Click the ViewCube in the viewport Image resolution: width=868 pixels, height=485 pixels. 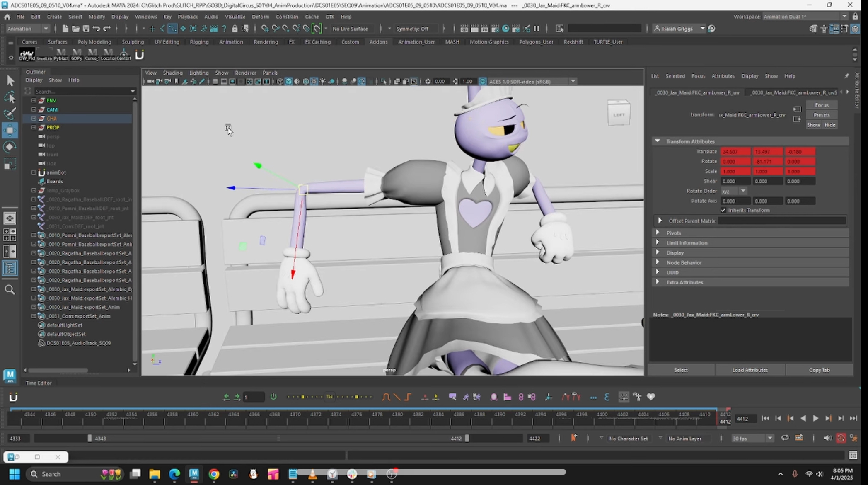click(619, 113)
